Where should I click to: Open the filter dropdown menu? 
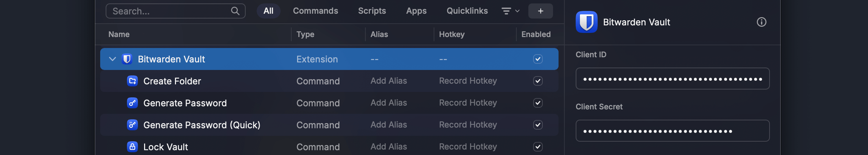[x=510, y=11]
